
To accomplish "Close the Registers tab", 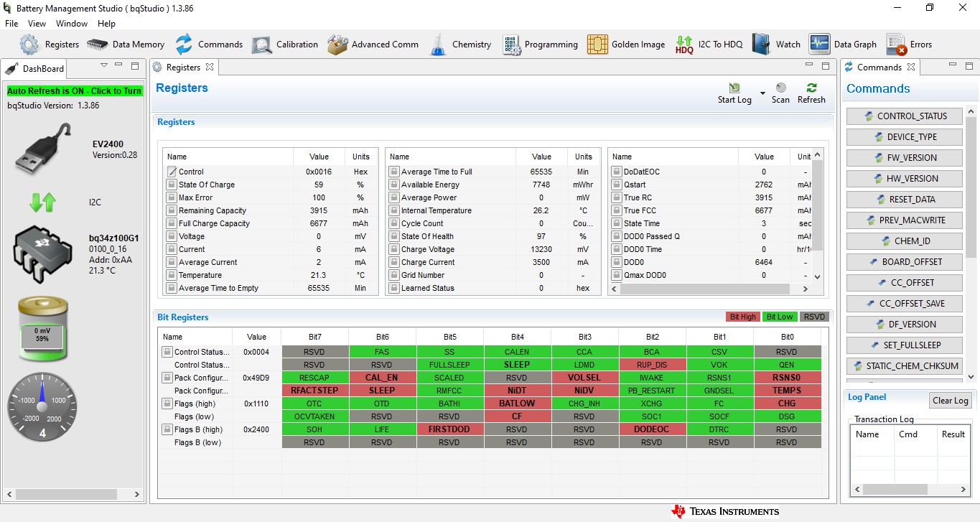I will (x=210, y=67).
